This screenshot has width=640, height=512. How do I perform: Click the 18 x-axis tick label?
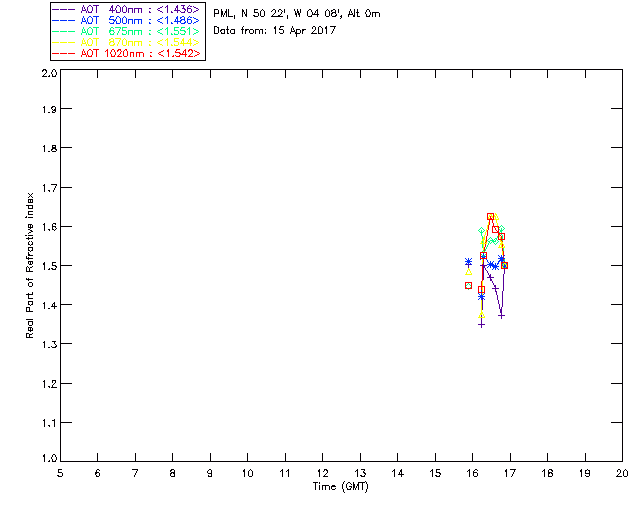coord(547,473)
